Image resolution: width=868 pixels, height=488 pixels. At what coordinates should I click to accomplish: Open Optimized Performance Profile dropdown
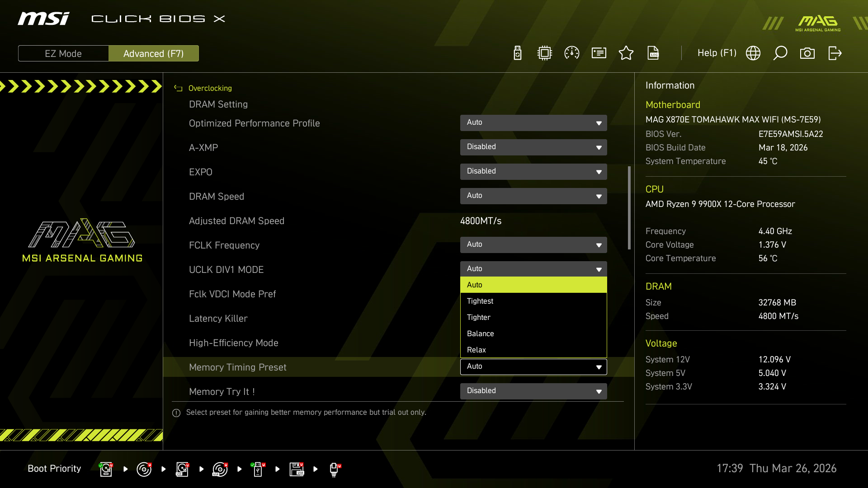tap(533, 122)
